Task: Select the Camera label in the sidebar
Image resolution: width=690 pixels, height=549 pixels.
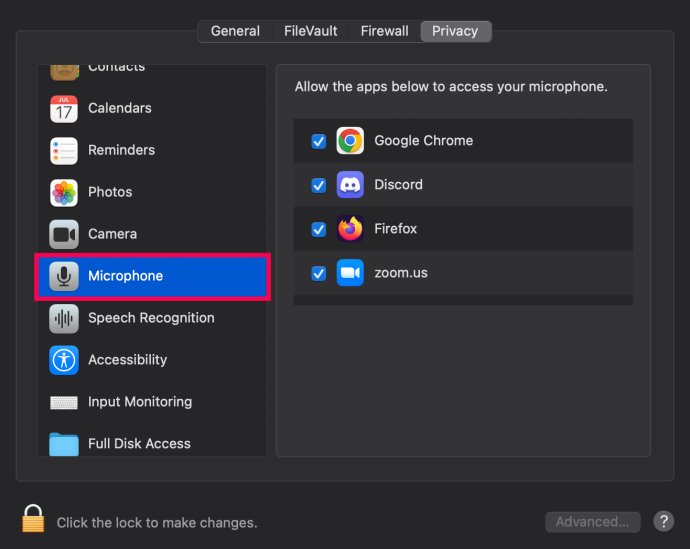Action: (x=112, y=234)
